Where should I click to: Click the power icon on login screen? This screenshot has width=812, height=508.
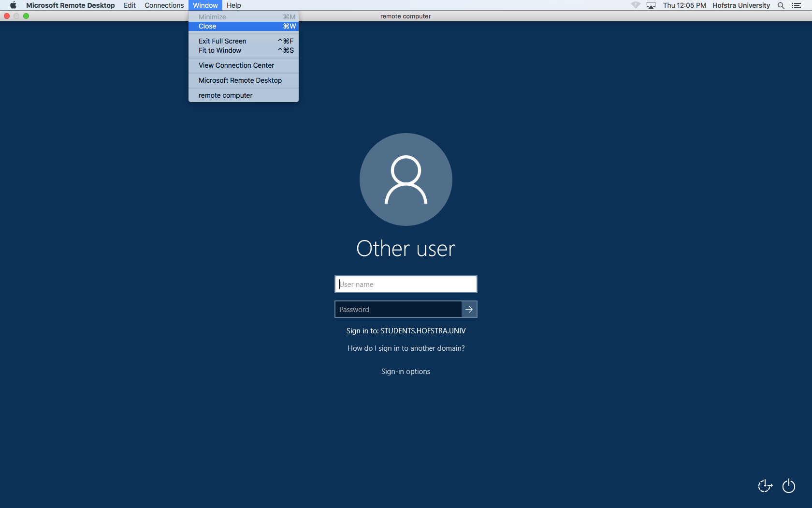pyautogui.click(x=788, y=486)
